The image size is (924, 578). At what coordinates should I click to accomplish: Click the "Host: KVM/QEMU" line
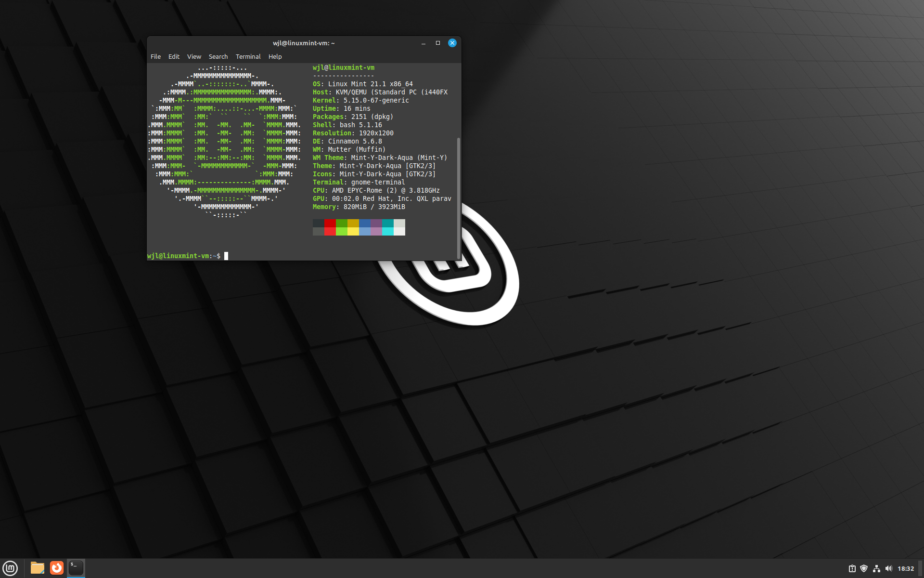click(380, 92)
